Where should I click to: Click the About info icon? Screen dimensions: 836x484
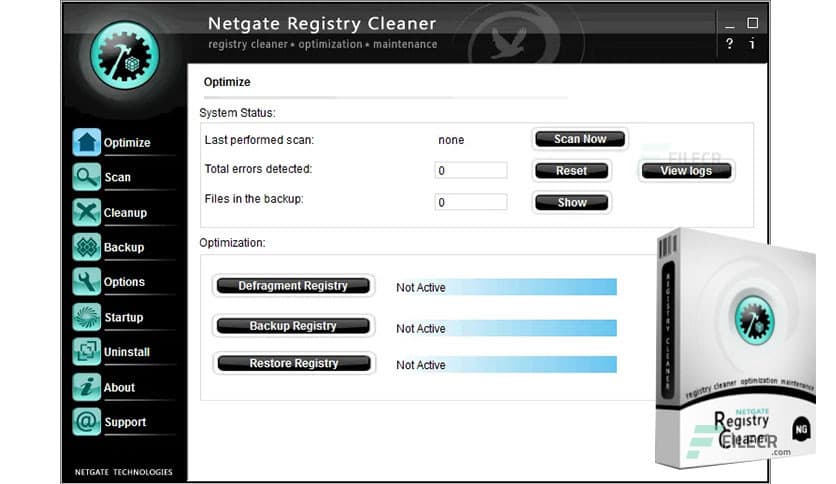[x=86, y=387]
